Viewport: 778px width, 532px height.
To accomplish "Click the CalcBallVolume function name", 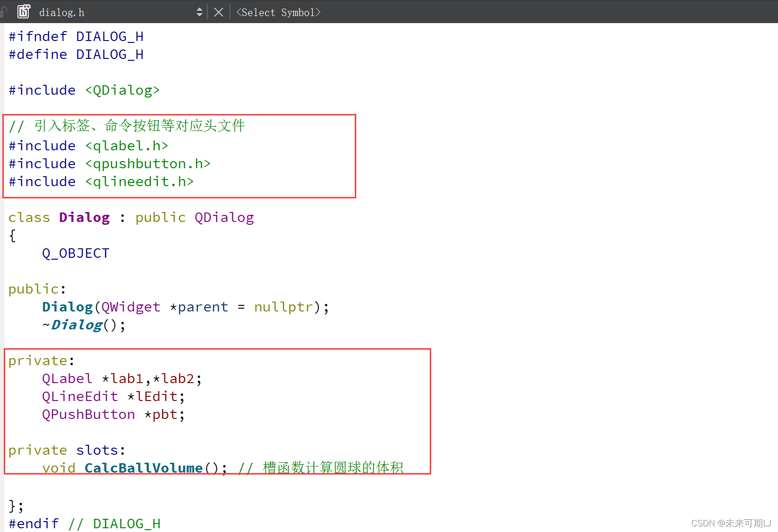I will pyautogui.click(x=143, y=468).
